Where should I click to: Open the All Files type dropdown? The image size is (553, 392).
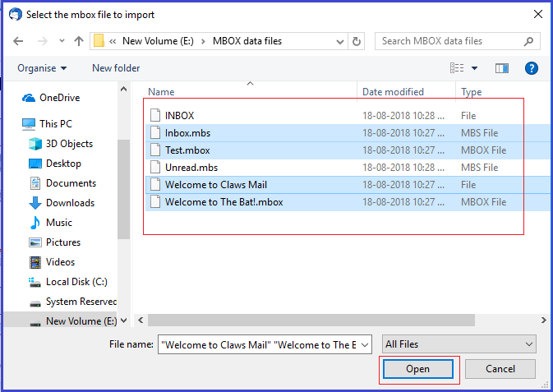point(459,344)
